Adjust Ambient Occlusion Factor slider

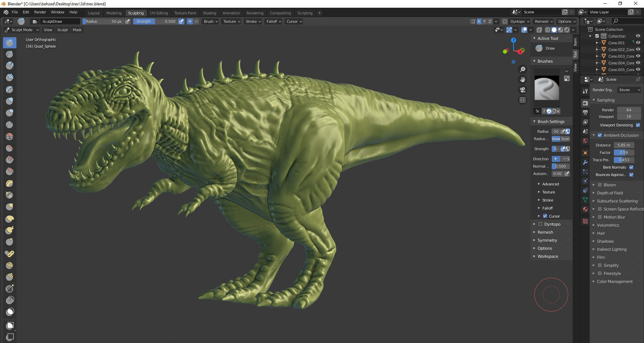624,153
